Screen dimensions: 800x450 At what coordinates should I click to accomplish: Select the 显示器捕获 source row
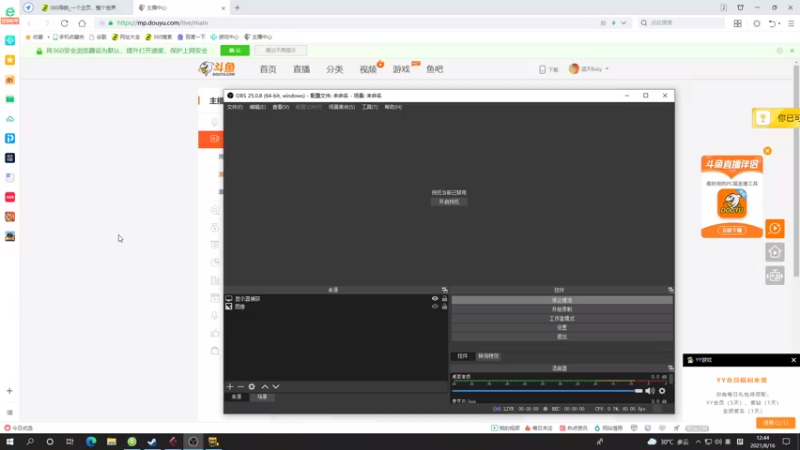(x=336, y=298)
